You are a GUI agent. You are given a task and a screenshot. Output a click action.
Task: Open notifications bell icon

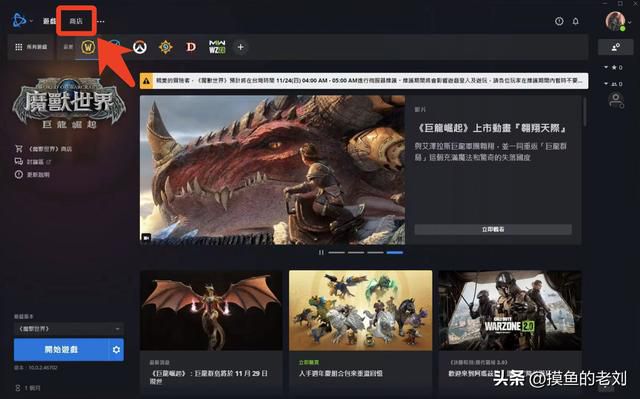(x=576, y=21)
